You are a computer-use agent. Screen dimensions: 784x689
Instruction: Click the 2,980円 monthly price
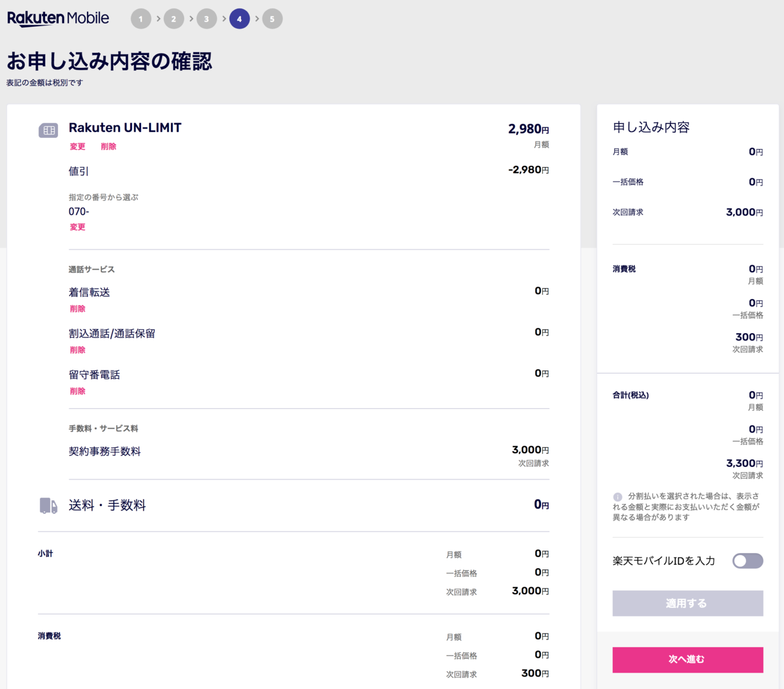[529, 129]
